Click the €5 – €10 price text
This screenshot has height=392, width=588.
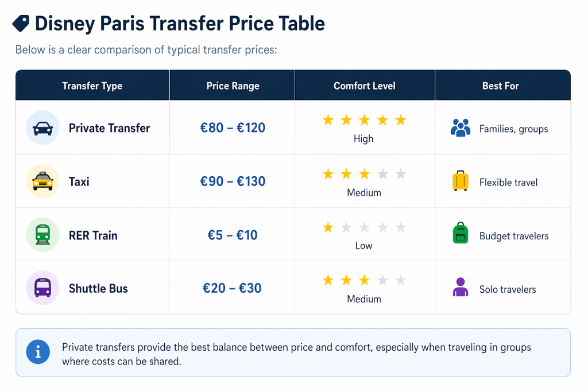(x=233, y=235)
